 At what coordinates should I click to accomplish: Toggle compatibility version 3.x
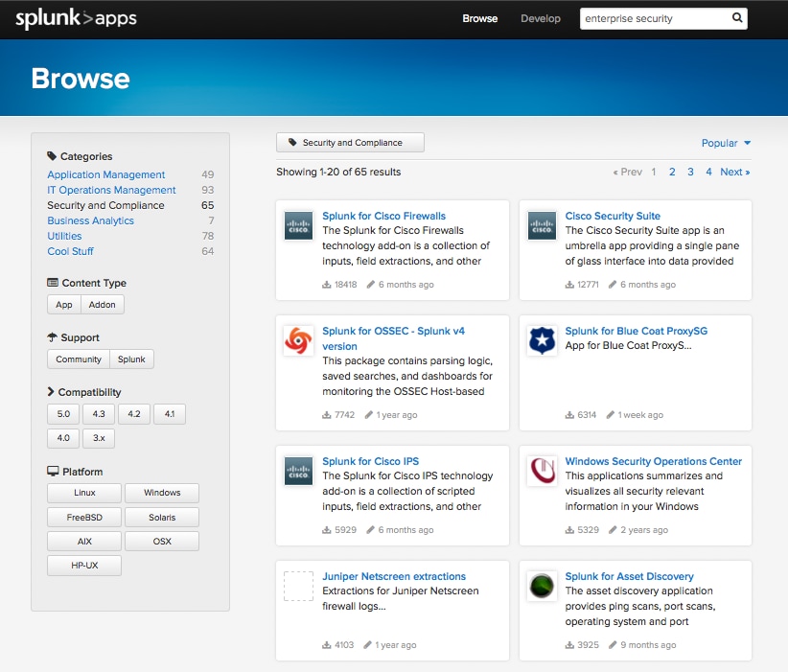click(99, 438)
